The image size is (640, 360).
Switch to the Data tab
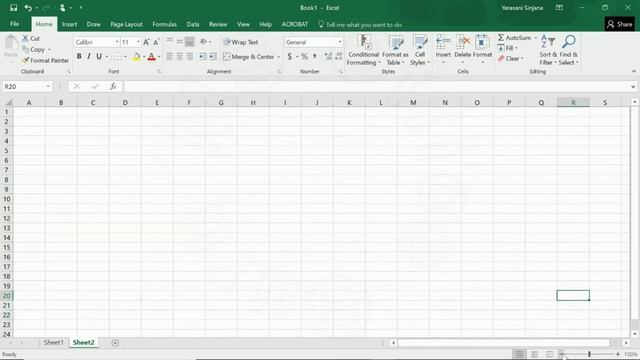click(193, 24)
